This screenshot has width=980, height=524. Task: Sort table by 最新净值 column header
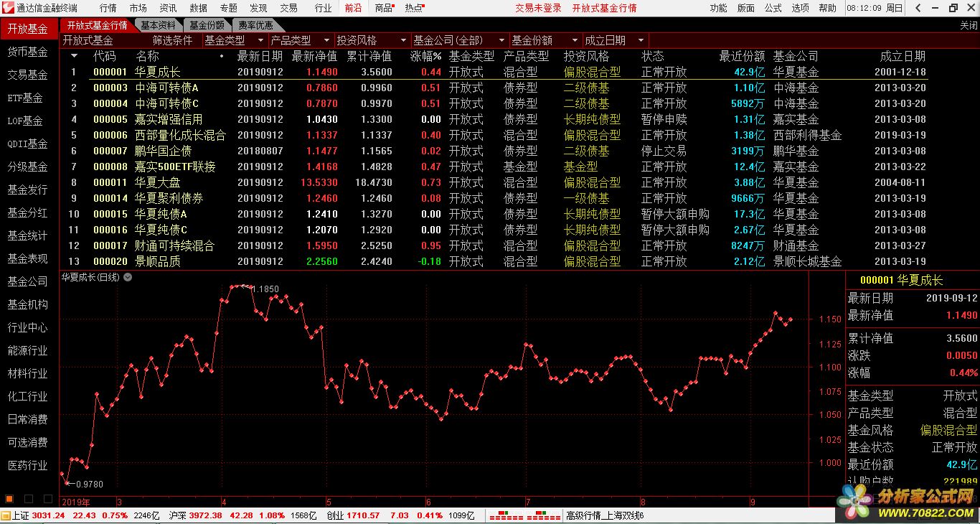tap(314, 56)
